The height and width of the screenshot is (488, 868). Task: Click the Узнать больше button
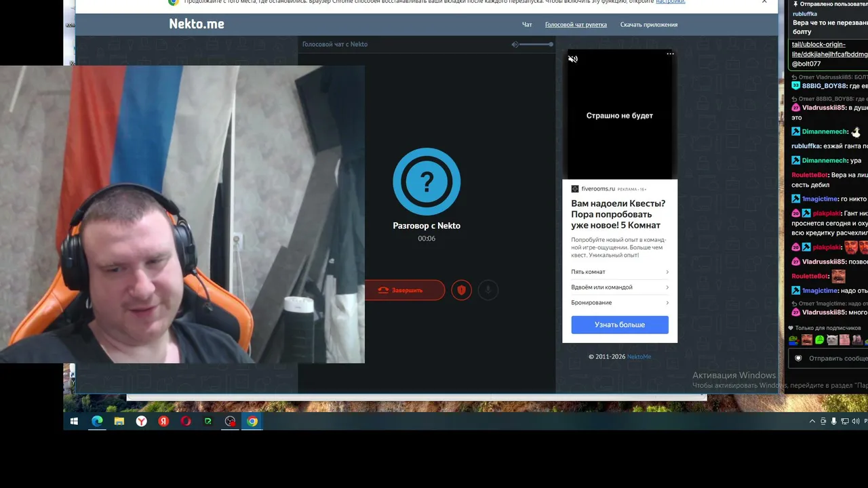(x=620, y=325)
